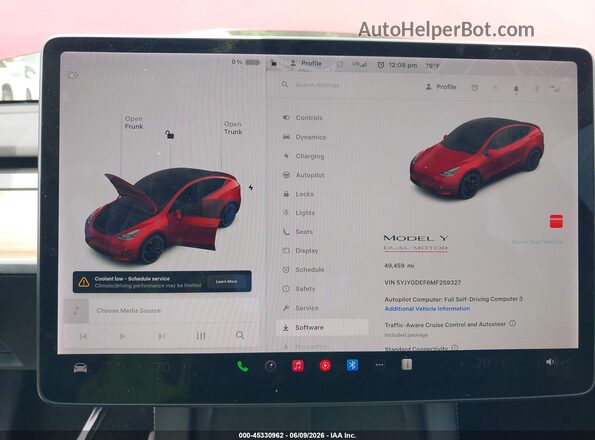Open the manual info app icon
This screenshot has height=440, width=595.
coord(406,365)
